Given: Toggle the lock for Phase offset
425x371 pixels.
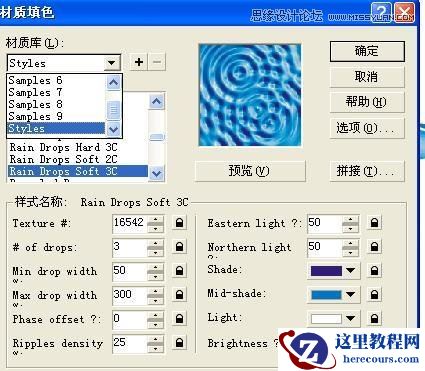Looking at the screenshot, I should pyautogui.click(x=179, y=319).
